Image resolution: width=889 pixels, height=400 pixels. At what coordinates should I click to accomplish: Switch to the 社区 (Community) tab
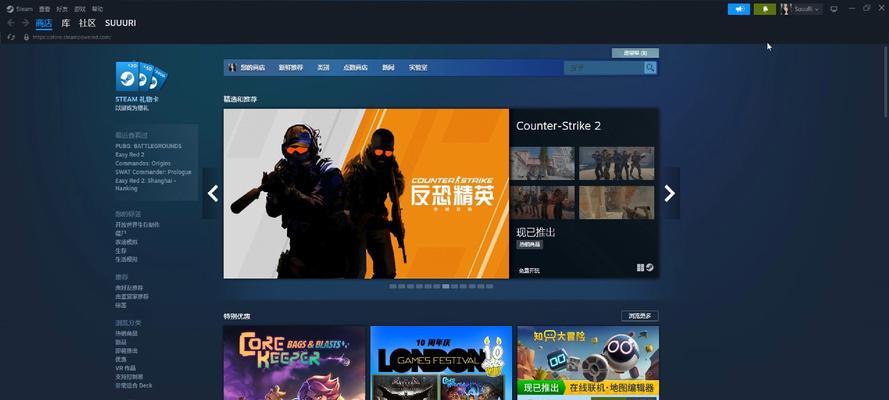coord(87,23)
